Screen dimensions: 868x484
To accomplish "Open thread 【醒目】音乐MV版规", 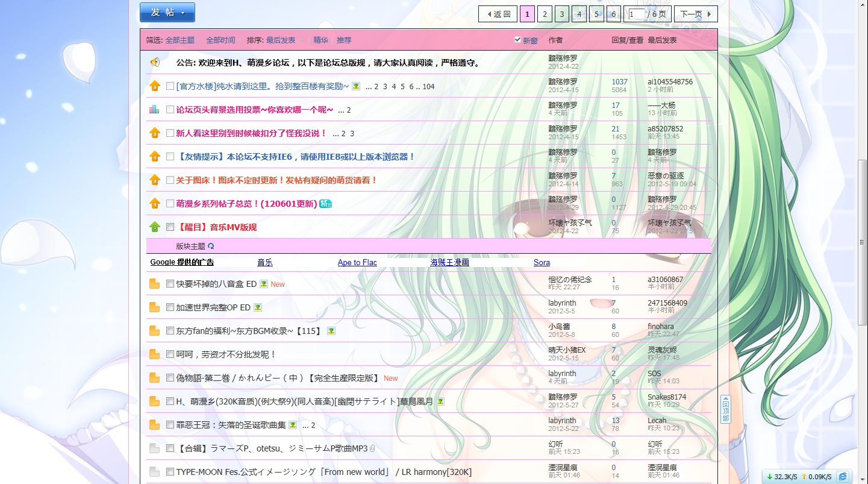I will (217, 227).
